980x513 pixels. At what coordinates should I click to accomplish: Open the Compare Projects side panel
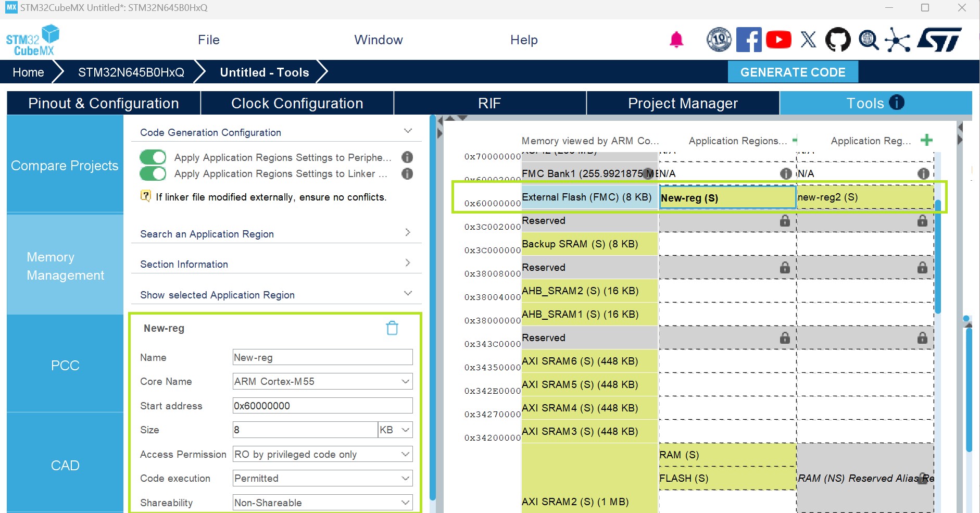65,165
